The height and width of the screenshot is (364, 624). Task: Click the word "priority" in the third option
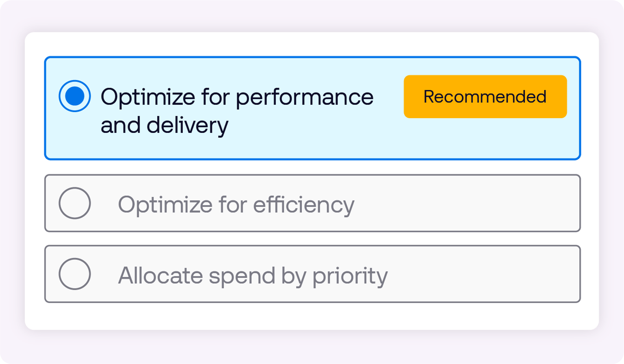350,276
